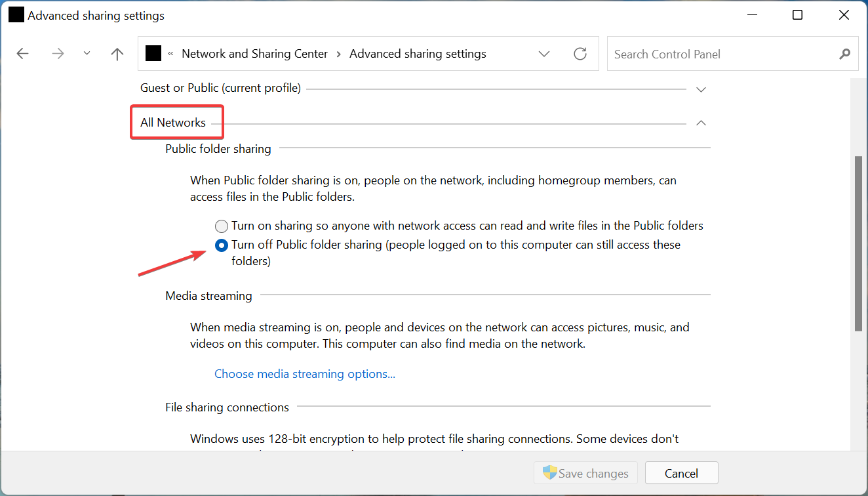The width and height of the screenshot is (868, 496).
Task: Click the UAC shield on Save changes
Action: pos(547,472)
